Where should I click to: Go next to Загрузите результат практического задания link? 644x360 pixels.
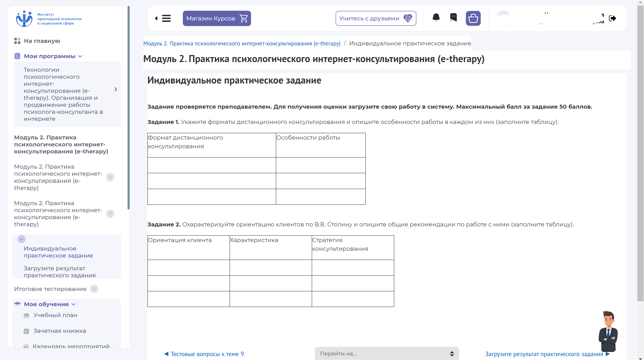[x=547, y=354]
